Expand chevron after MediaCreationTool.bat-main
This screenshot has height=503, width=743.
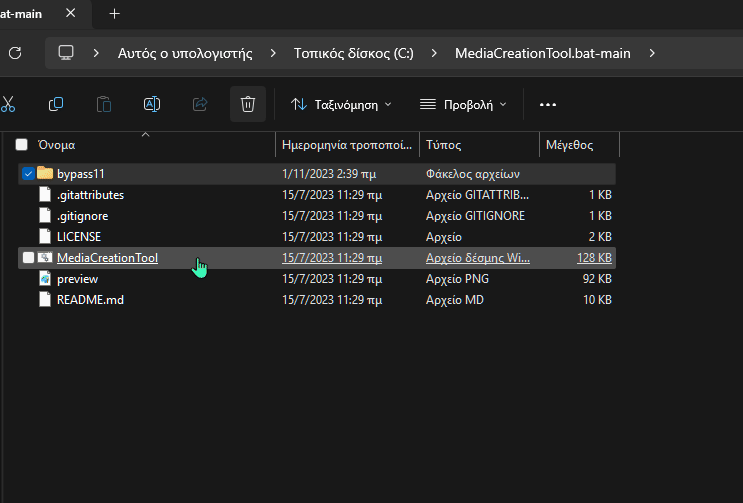(652, 53)
